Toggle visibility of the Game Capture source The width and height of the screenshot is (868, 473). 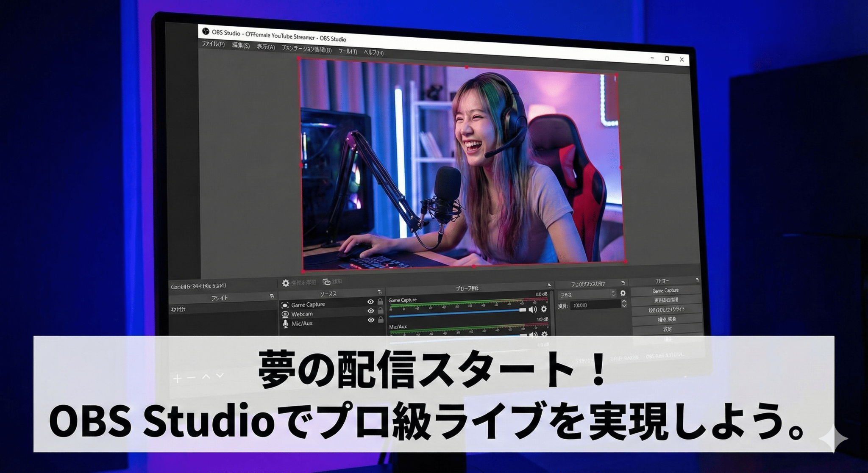(370, 302)
